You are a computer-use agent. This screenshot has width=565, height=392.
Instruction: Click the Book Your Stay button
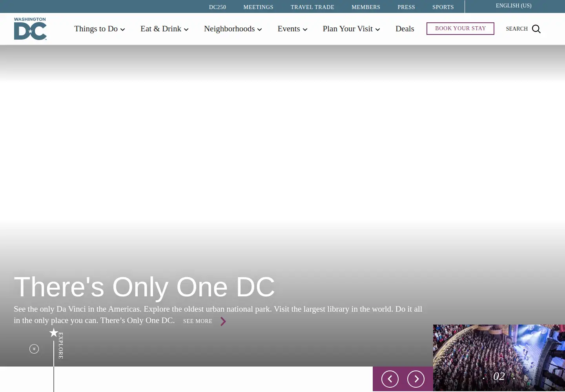pyautogui.click(x=460, y=29)
